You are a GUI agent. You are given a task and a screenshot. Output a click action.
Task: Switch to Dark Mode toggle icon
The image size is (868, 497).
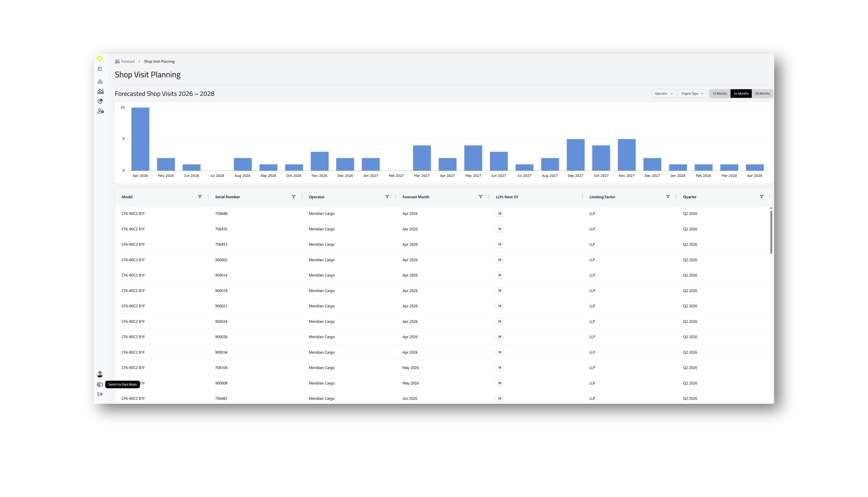100,385
